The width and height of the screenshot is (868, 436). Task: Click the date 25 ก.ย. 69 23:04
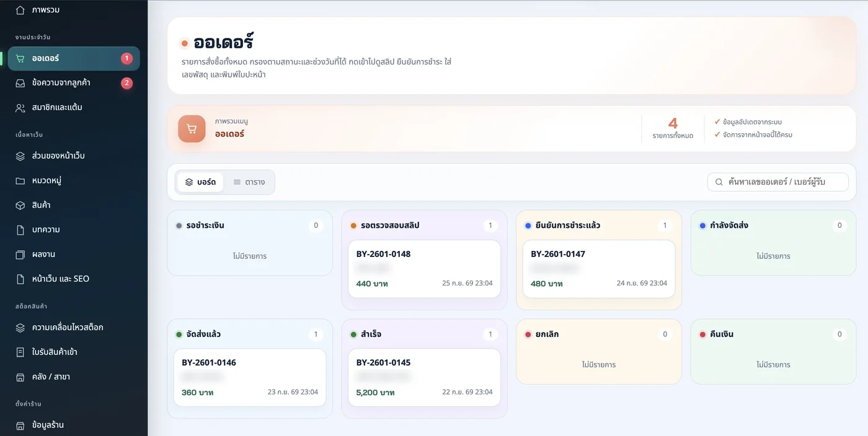coord(467,284)
